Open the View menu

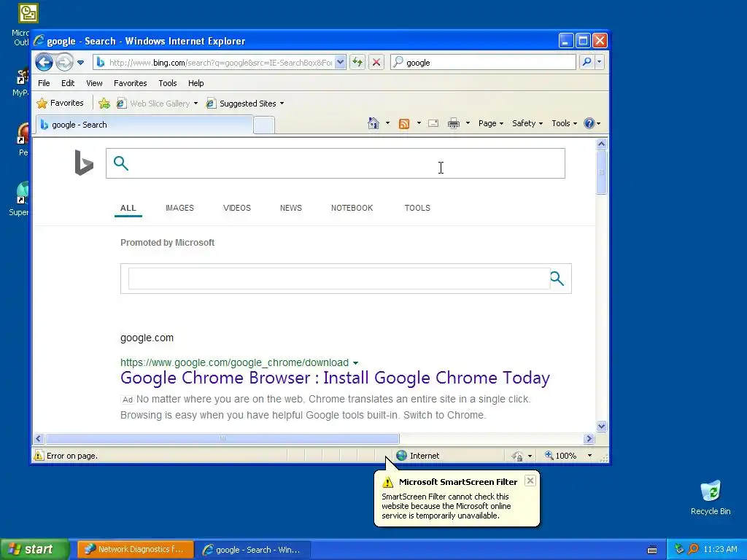click(94, 83)
